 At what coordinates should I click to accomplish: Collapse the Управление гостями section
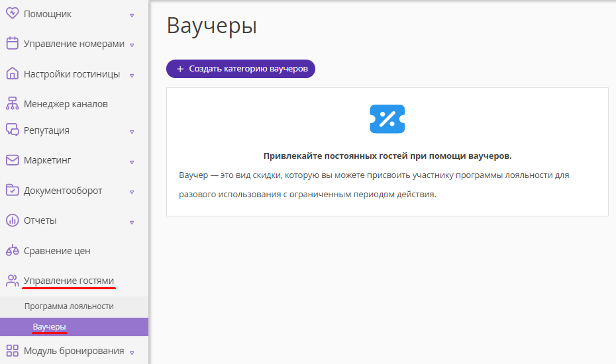69,281
